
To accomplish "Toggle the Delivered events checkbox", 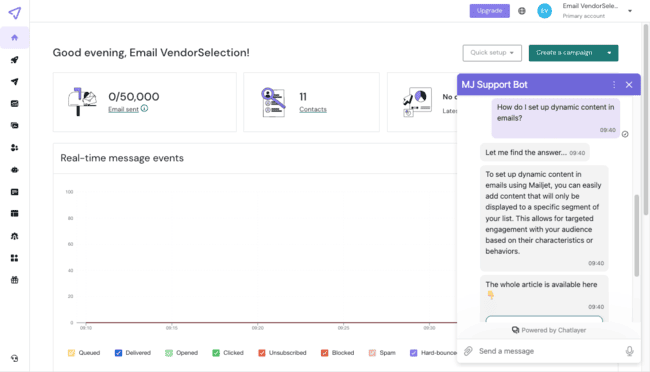I will tap(118, 353).
